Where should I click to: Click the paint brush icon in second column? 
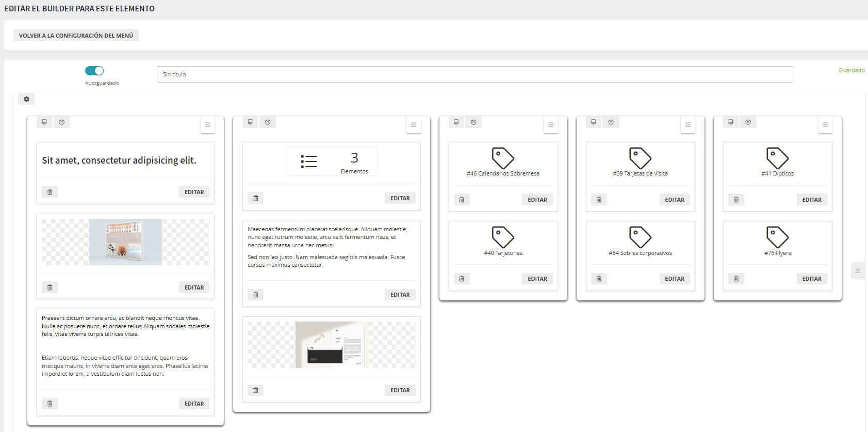(x=250, y=122)
